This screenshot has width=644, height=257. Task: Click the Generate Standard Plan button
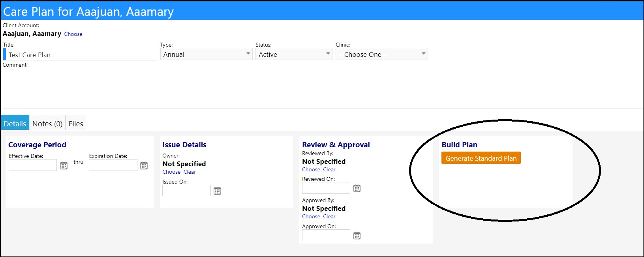click(x=481, y=158)
